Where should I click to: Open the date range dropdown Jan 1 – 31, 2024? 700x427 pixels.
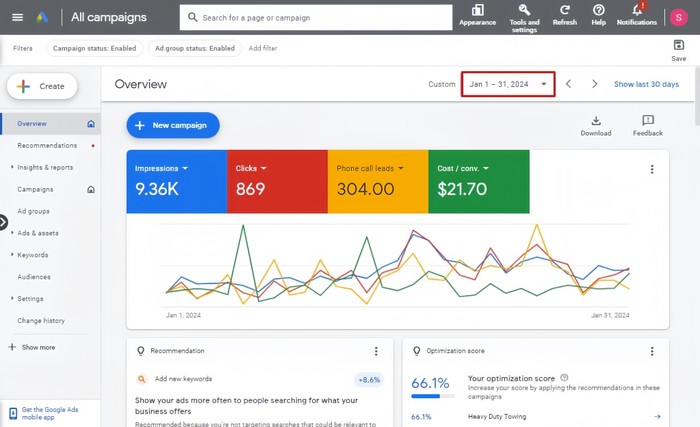507,84
